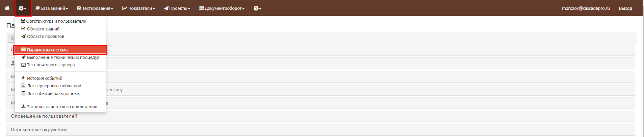Open the Показатели dropdown
Viewport: 644px width, 137px height.
[138, 8]
